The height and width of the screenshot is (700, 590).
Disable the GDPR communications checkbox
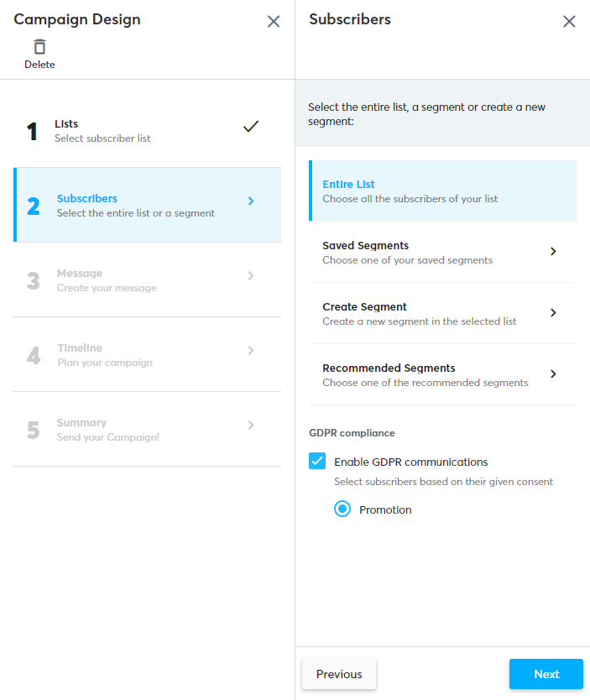317,461
